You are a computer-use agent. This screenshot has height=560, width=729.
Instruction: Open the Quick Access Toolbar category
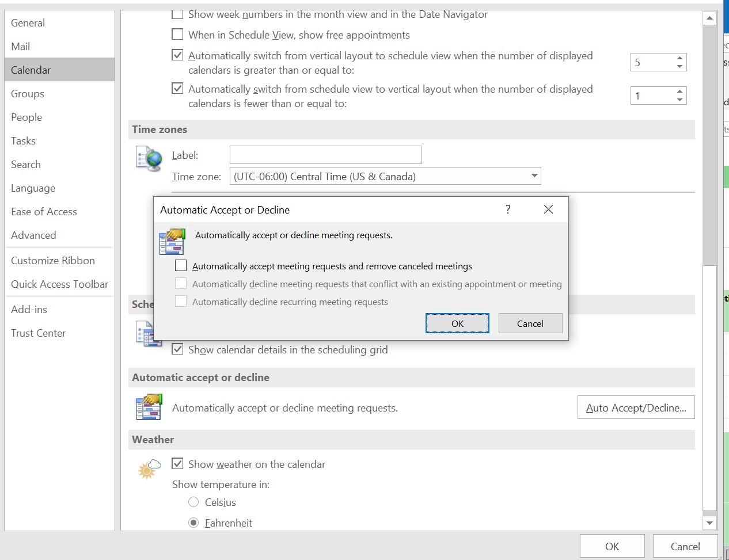tap(59, 284)
